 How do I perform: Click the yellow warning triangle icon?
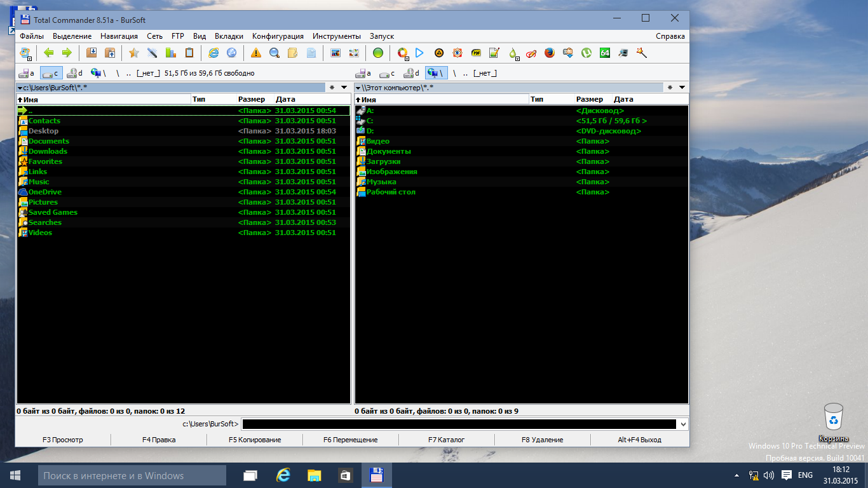pos(256,53)
